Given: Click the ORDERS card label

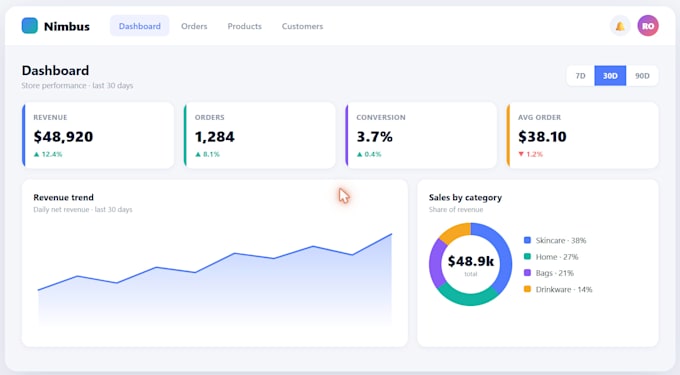Looking at the screenshot, I should click(209, 117).
